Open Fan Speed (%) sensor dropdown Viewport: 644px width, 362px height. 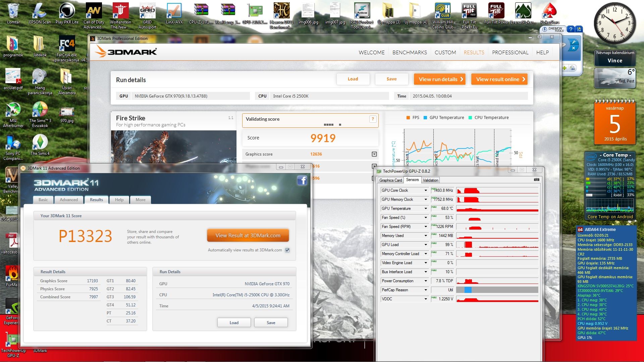[x=426, y=218]
